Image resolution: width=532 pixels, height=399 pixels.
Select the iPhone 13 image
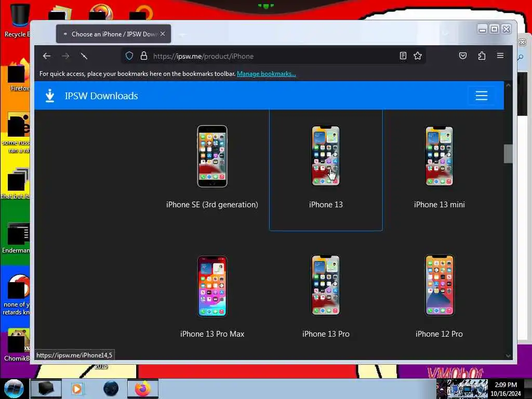[x=326, y=156]
